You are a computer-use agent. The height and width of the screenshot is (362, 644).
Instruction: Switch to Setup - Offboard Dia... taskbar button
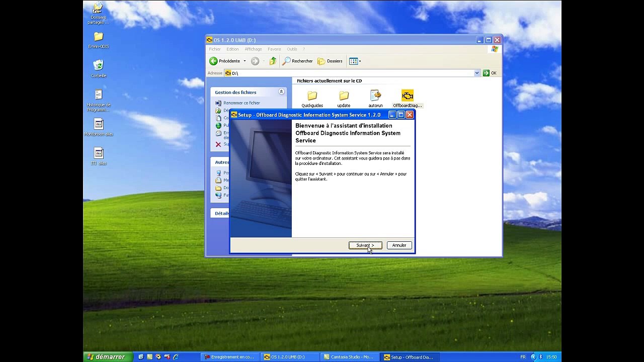point(411,357)
